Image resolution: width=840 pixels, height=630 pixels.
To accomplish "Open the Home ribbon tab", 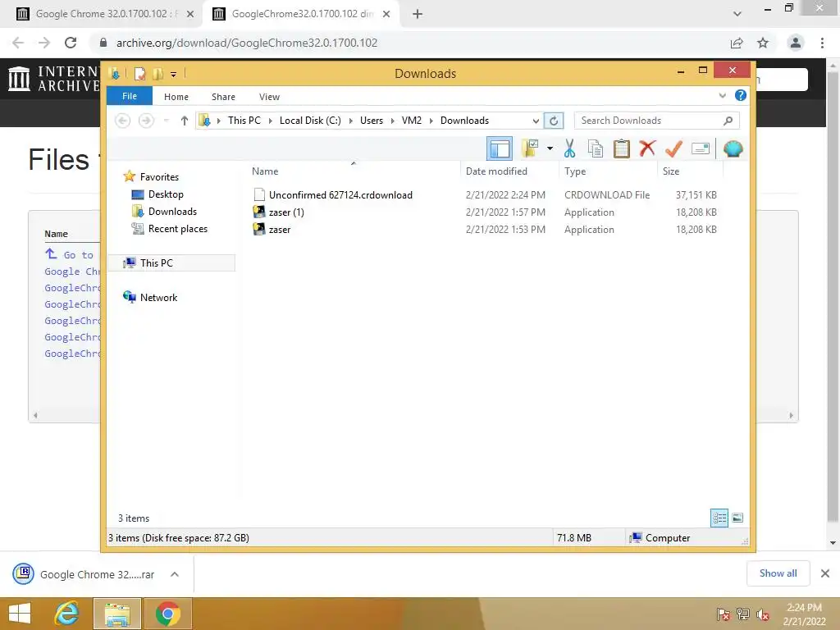I will click(x=176, y=97).
